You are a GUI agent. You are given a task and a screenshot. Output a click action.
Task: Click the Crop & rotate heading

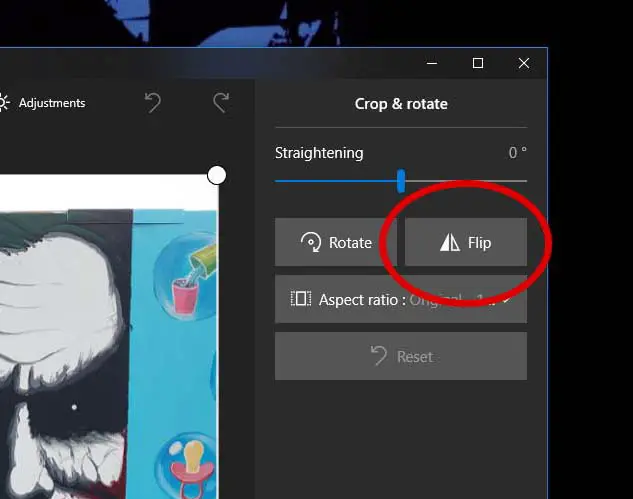tap(401, 104)
